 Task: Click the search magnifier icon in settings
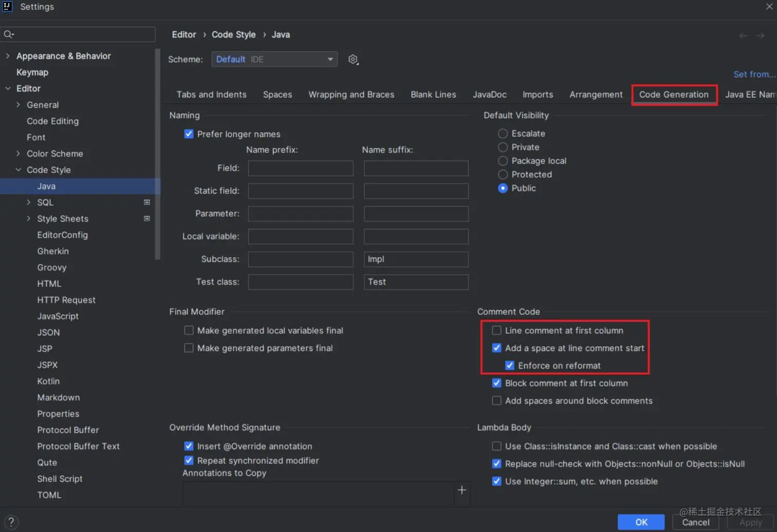(8, 34)
